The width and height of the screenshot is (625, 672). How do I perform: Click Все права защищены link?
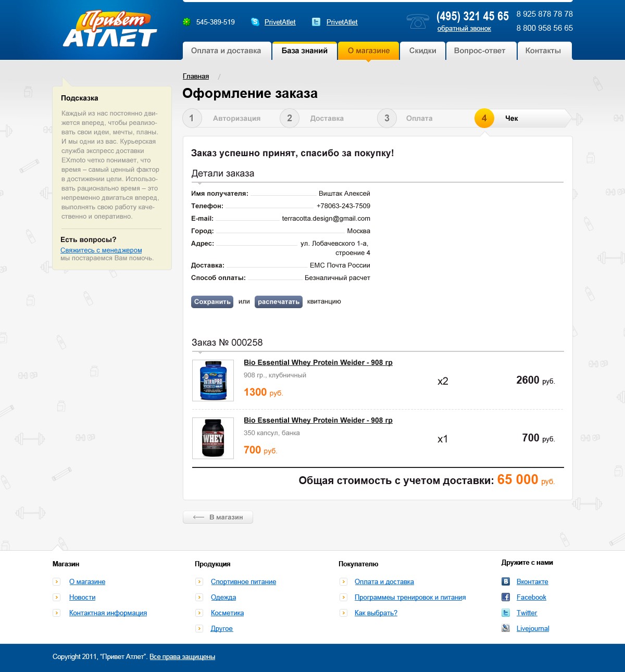182,656
